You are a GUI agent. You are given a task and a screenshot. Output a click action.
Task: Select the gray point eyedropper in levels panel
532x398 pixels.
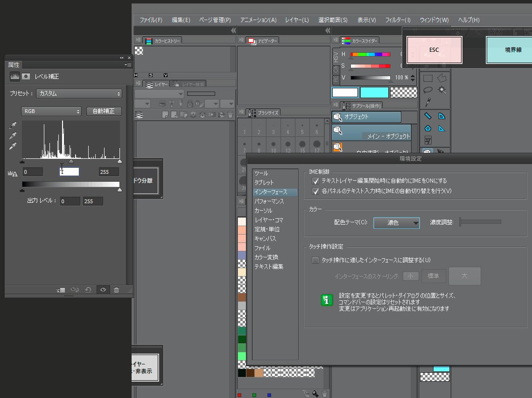(x=13, y=135)
